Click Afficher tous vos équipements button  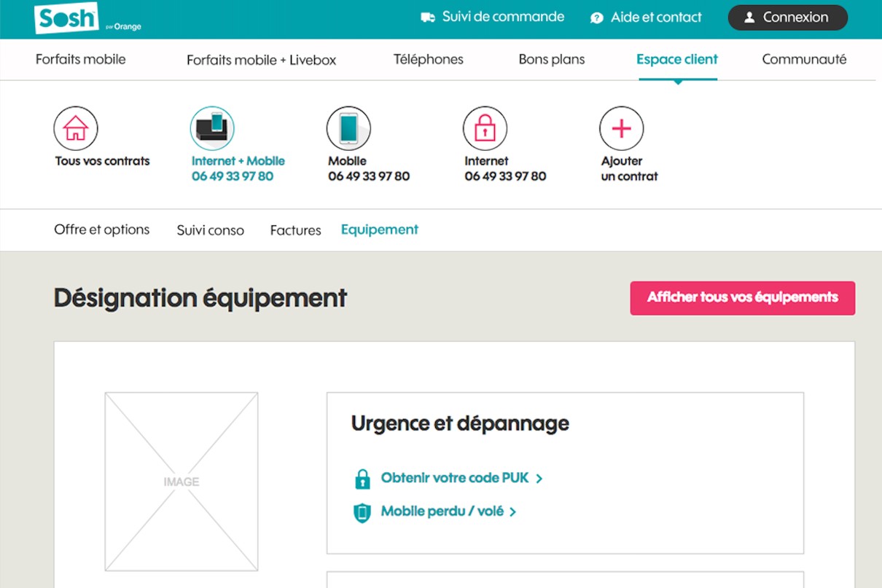(743, 298)
